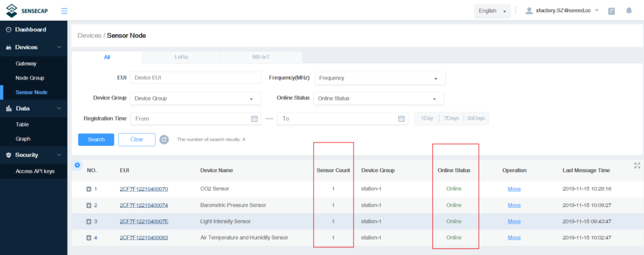Click the Security shield icon
The height and width of the screenshot is (255, 644).
[9, 155]
